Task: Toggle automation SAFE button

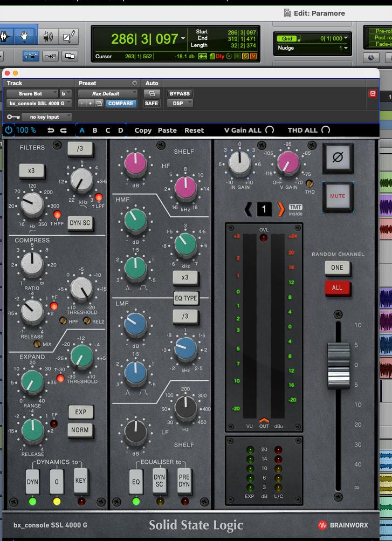Action: (x=152, y=103)
